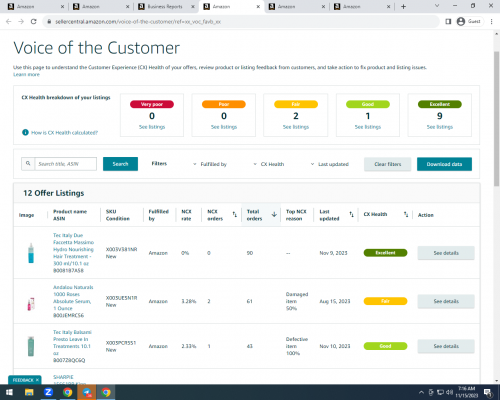This screenshot has height=400, width=500.
Task: Toggle the browser side panel icon
Action: (x=448, y=21)
